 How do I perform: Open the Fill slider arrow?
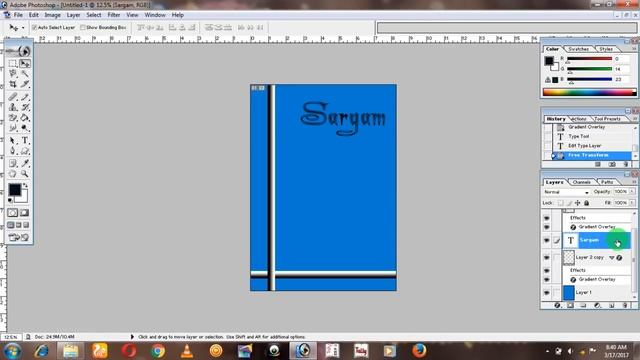coord(632,203)
